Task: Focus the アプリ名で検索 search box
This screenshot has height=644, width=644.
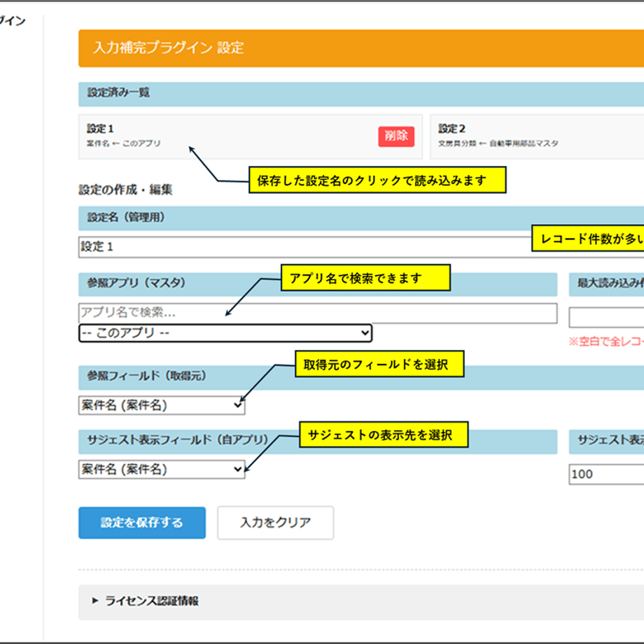Action: pyautogui.click(x=318, y=313)
